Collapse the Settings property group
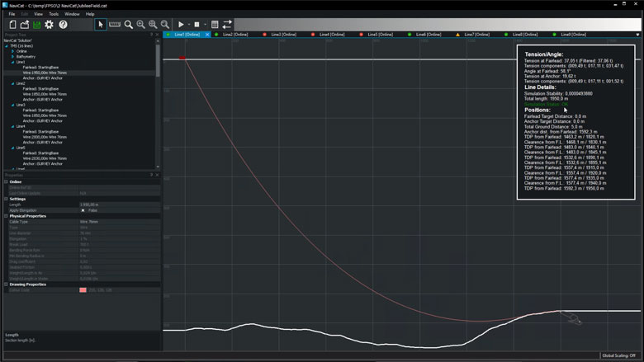This screenshot has height=362, width=644. (x=6, y=199)
